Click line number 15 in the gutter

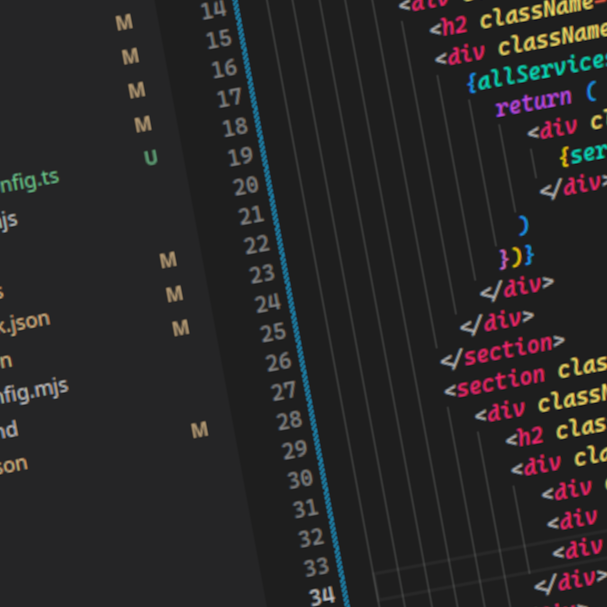point(219,39)
